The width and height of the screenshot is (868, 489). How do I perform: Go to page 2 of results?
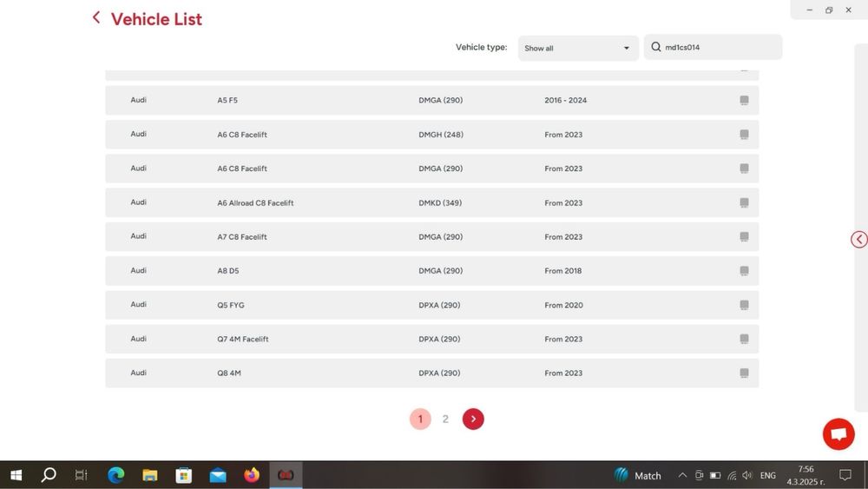pyautogui.click(x=445, y=420)
